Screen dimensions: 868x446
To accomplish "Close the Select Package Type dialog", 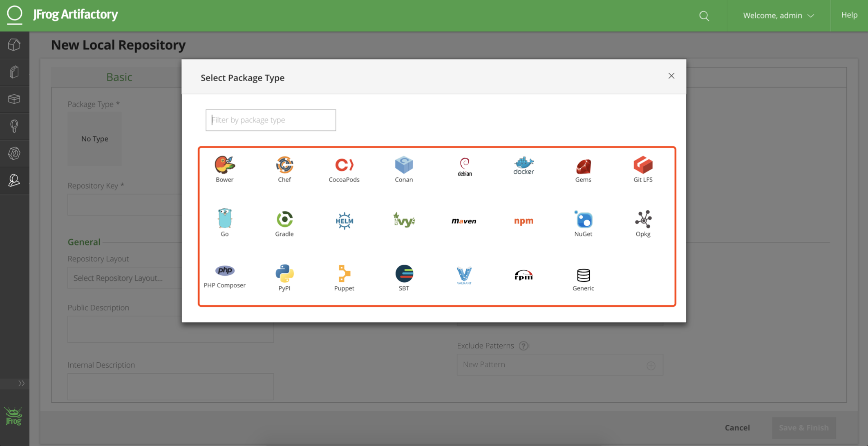I will [x=671, y=75].
